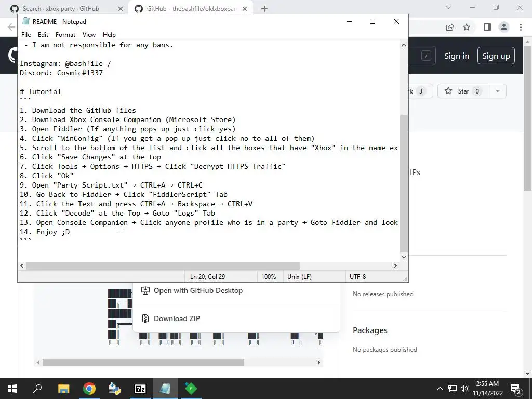
Task: Click '# Tutorial' heading text in Notepad
Action: tap(41, 91)
